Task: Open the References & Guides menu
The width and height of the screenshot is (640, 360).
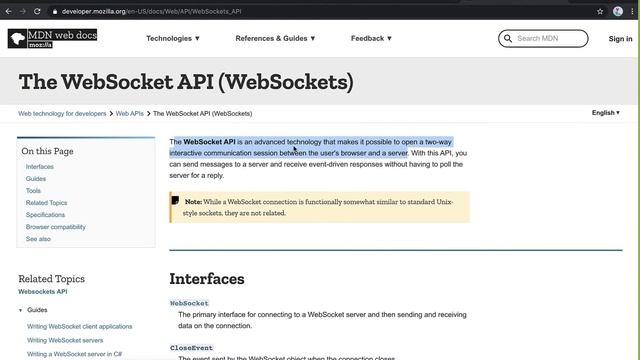Action: (x=275, y=38)
